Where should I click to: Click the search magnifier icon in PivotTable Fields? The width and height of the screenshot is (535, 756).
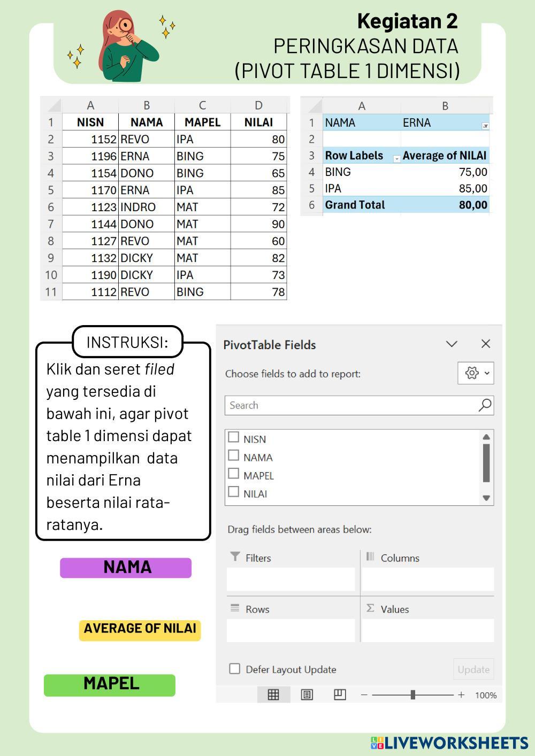[485, 405]
